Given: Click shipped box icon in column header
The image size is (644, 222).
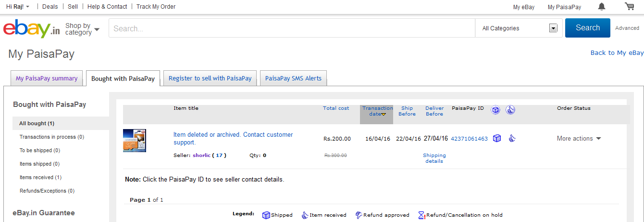Looking at the screenshot, I should [x=495, y=110].
